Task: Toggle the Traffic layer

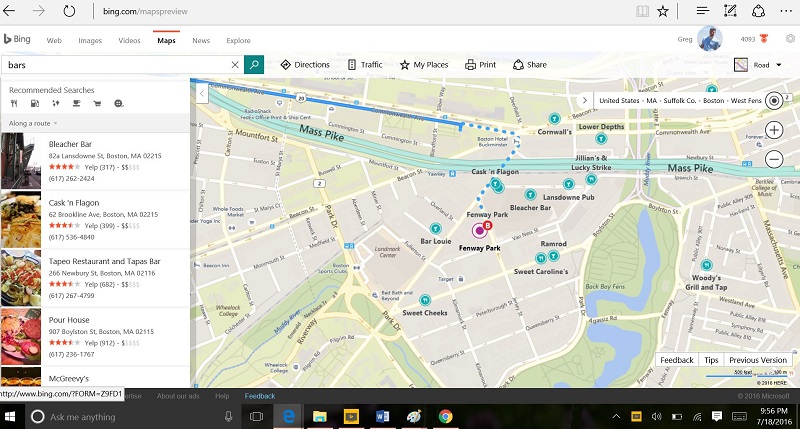Action: pos(365,65)
